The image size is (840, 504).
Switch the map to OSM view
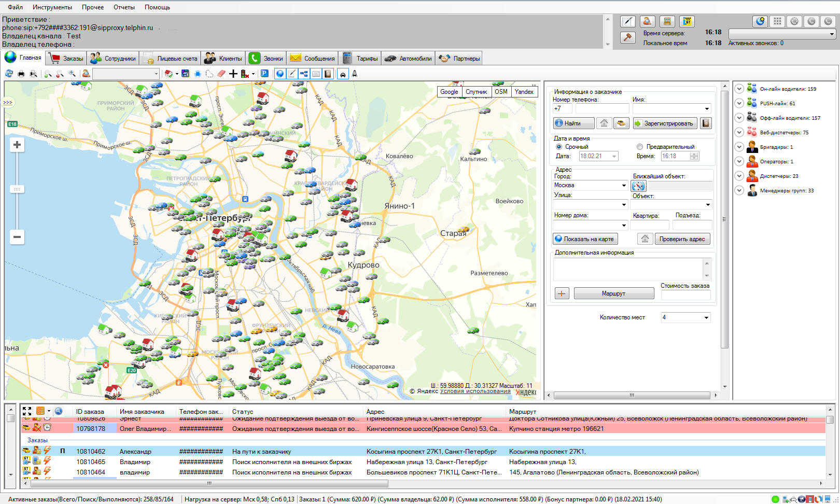point(501,92)
